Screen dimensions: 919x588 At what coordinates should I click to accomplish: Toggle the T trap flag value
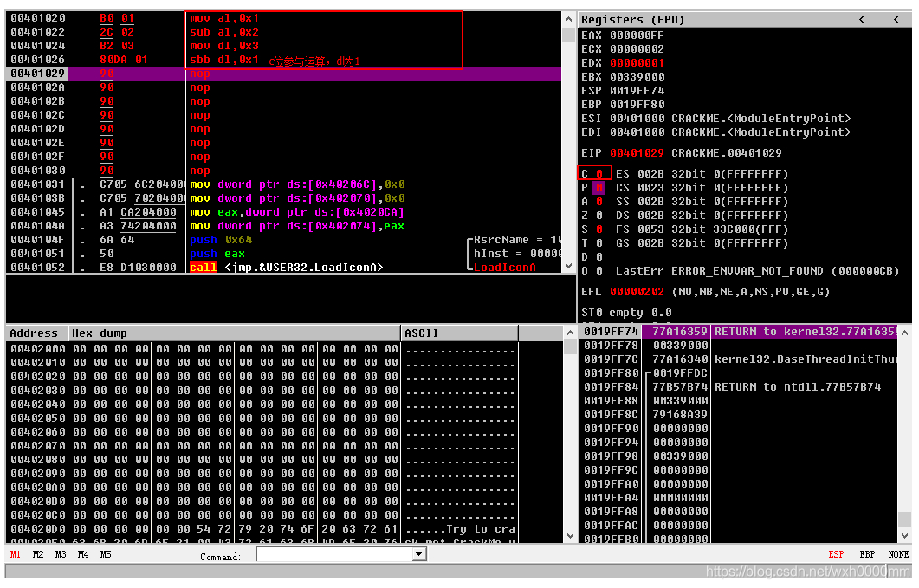599,243
